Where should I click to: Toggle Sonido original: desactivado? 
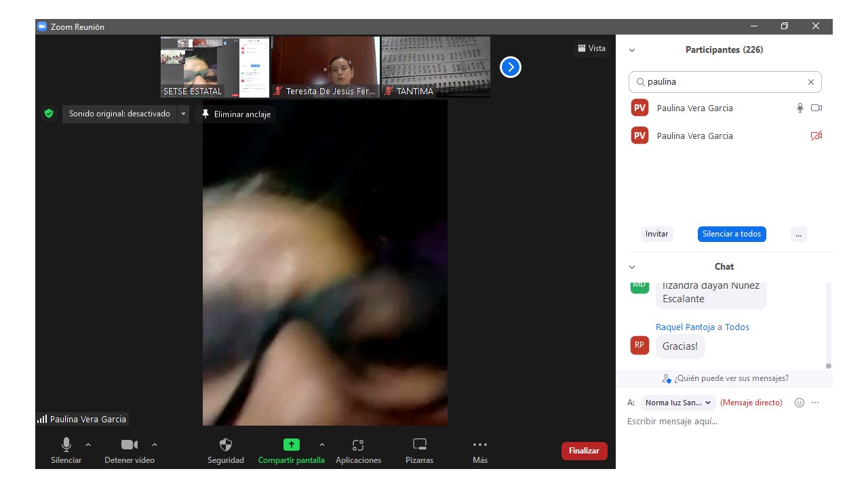[119, 114]
